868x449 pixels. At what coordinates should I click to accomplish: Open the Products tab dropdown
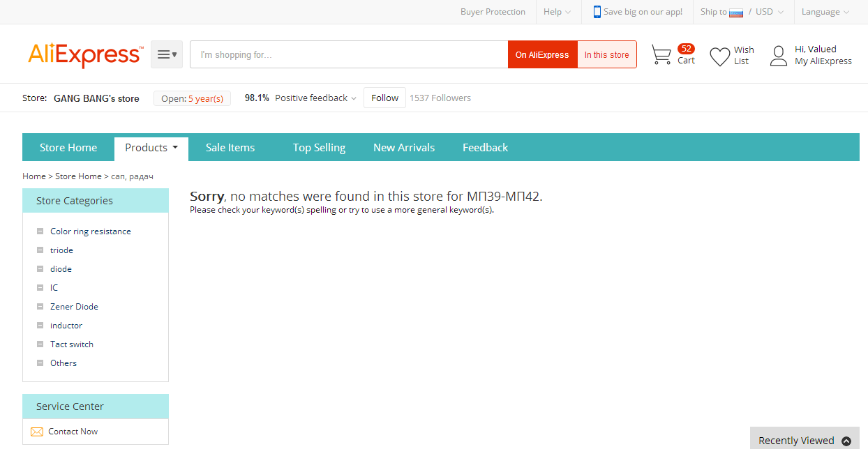pos(151,148)
